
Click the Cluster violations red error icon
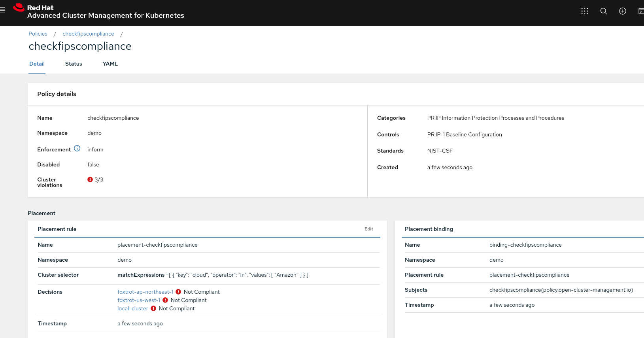pyautogui.click(x=90, y=179)
